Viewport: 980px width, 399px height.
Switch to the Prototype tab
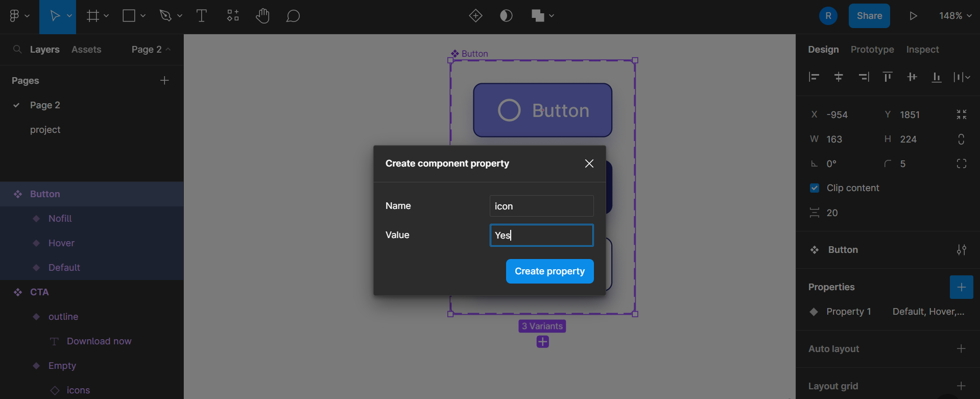[872, 50]
